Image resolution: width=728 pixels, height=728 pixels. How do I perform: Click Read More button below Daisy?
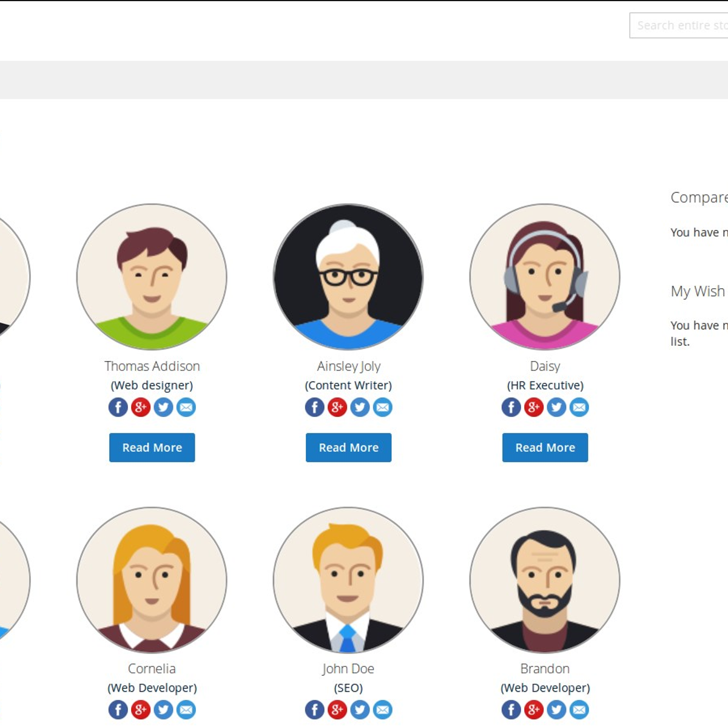click(545, 448)
